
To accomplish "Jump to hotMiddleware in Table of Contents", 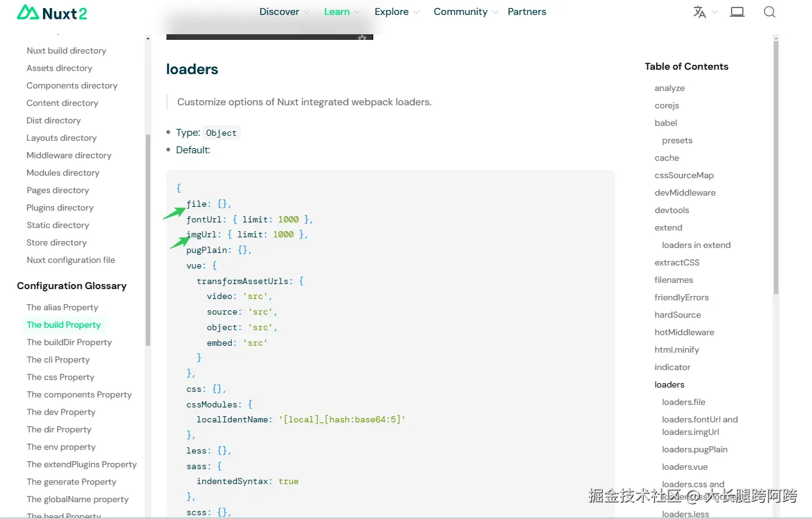I will tap(684, 332).
